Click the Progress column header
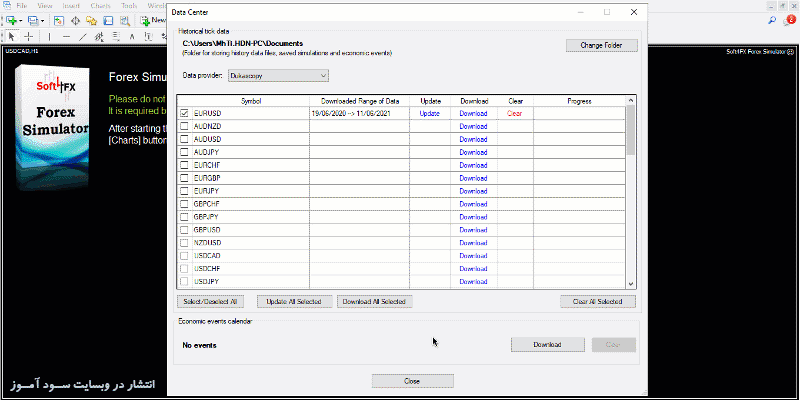This screenshot has width=800, height=400. coord(579,101)
